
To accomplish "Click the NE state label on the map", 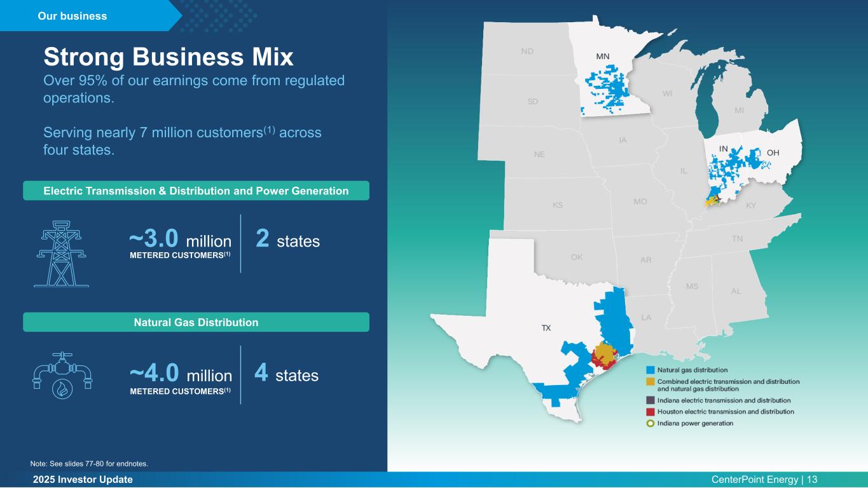I will click(539, 154).
